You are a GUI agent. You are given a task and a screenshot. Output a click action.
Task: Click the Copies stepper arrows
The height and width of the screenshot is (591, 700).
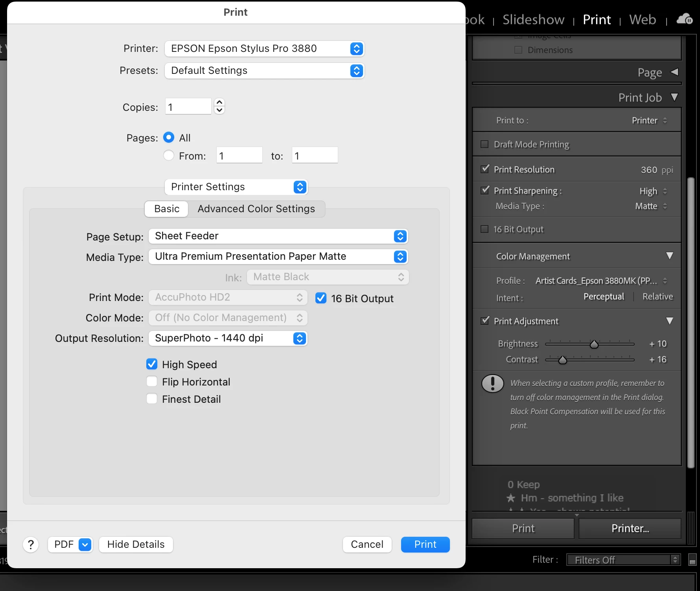pyautogui.click(x=219, y=106)
